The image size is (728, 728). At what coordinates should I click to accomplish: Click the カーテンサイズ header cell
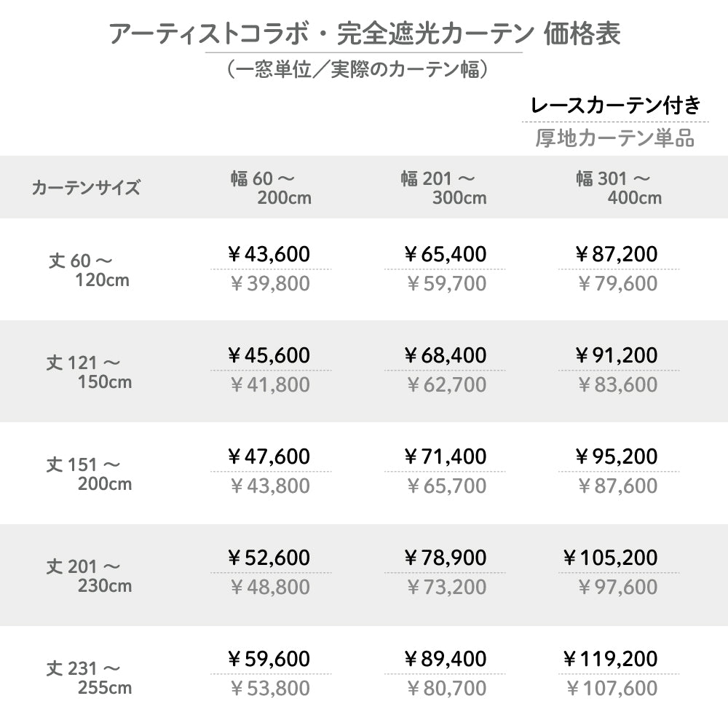[86, 188]
